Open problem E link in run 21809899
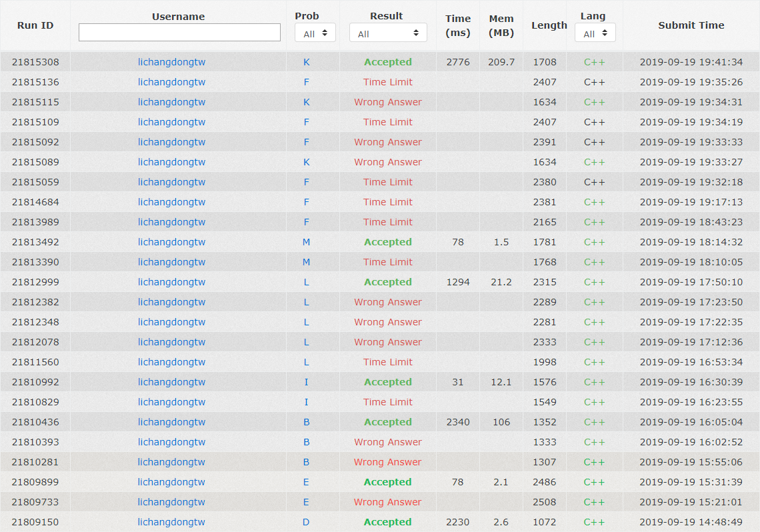 [307, 482]
